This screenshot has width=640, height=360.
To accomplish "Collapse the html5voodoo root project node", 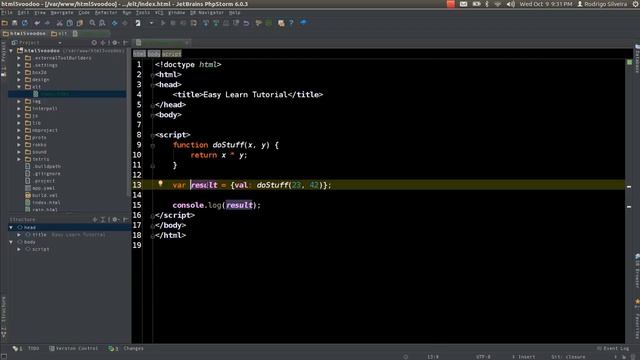I will (x=11, y=51).
